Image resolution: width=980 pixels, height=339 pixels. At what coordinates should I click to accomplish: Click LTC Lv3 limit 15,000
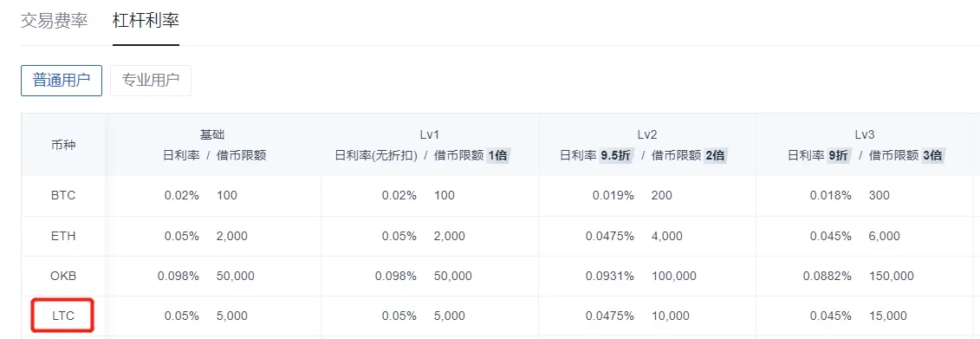pyautogui.click(x=887, y=316)
